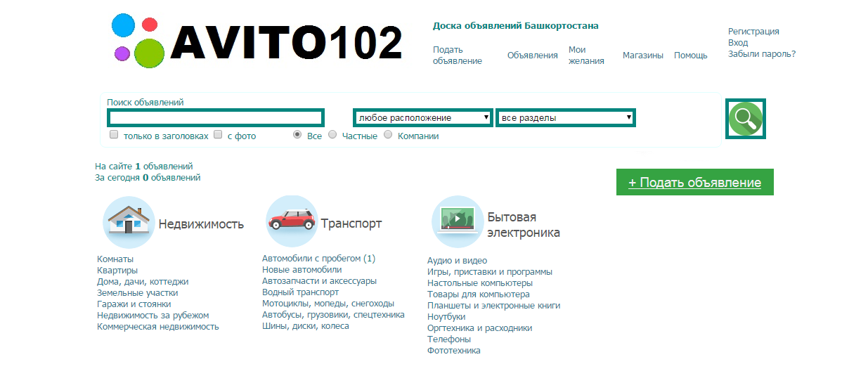Tick the с фото checkbox

point(218,135)
